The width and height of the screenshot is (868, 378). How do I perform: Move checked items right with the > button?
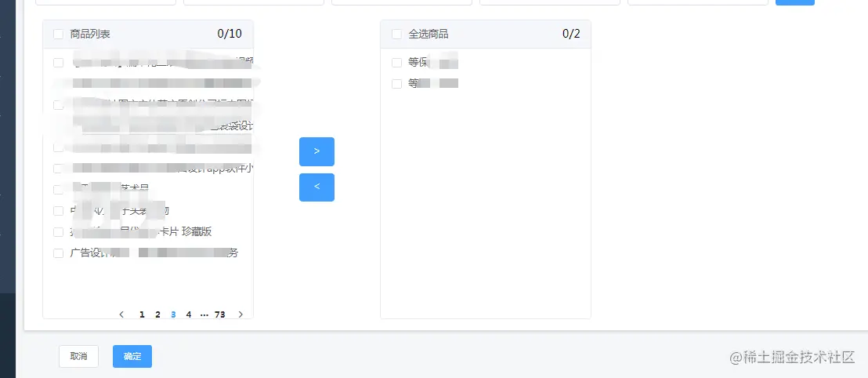316,151
